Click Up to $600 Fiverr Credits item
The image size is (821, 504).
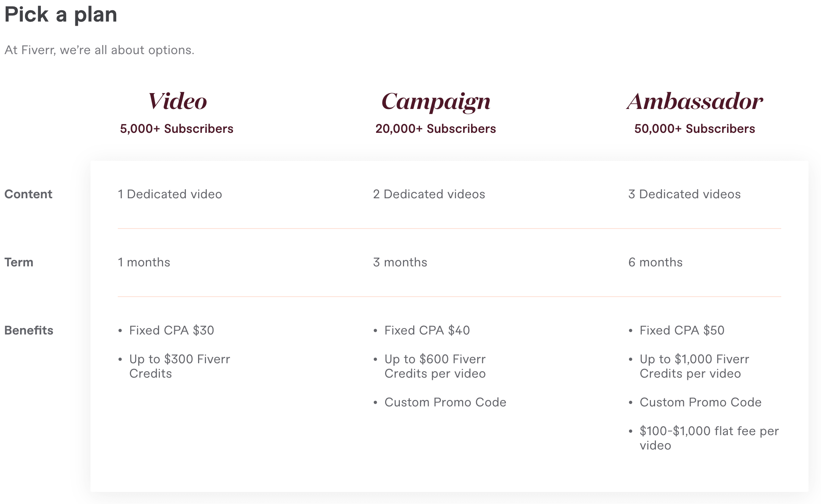click(435, 366)
